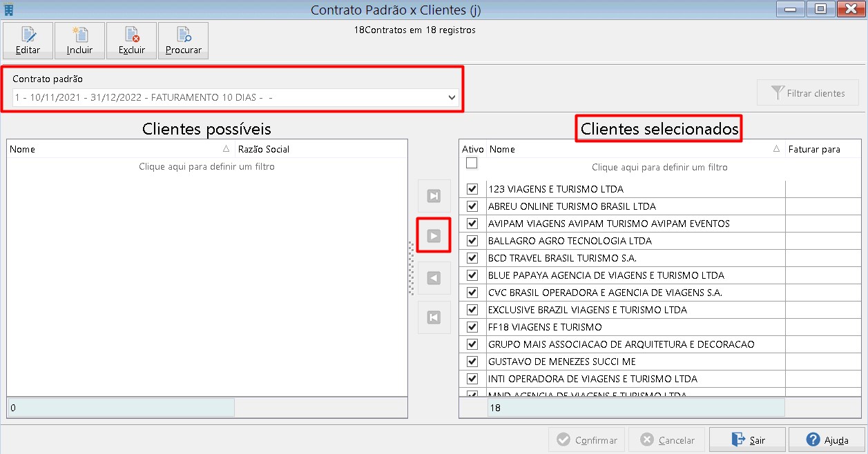Define filter in Clientes possíveis grid

[x=207, y=166]
